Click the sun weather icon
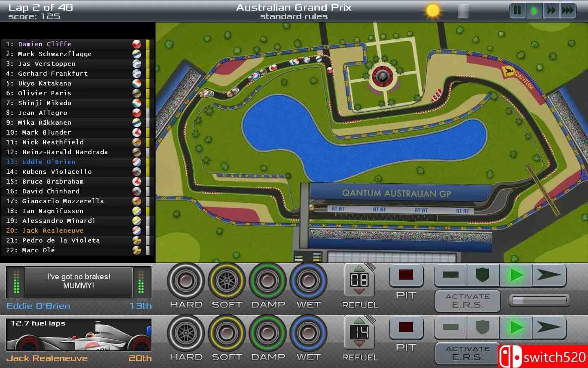This screenshot has width=588, height=368. (x=432, y=11)
